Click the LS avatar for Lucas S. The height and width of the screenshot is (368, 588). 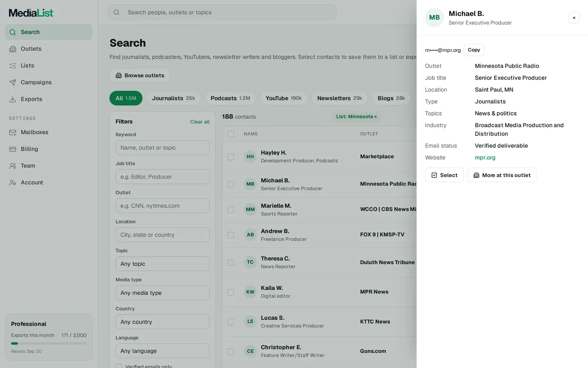[250, 321]
